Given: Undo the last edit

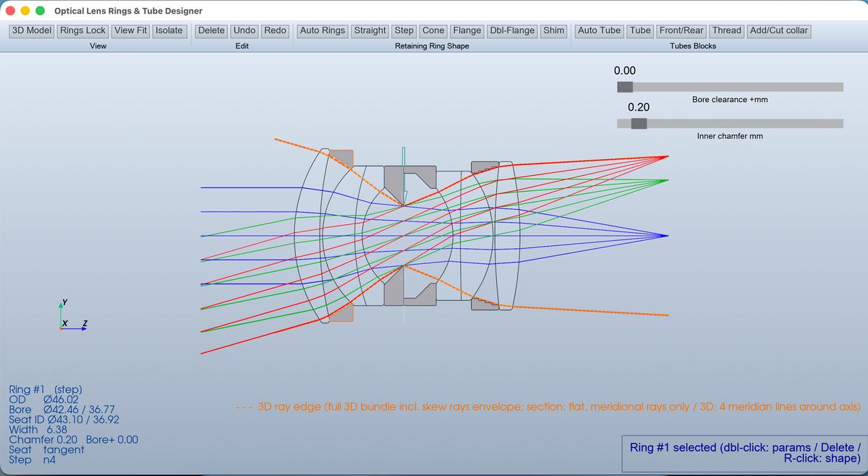Looking at the screenshot, I should click(244, 30).
